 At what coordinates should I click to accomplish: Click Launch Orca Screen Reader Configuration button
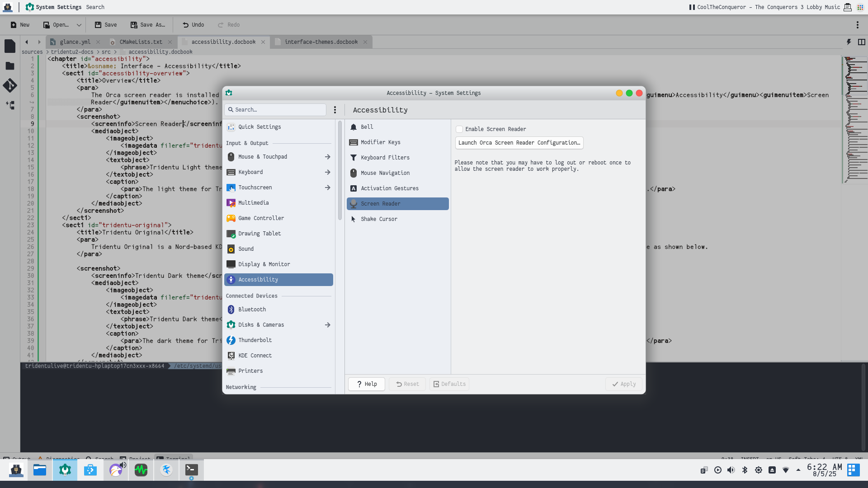click(x=519, y=143)
